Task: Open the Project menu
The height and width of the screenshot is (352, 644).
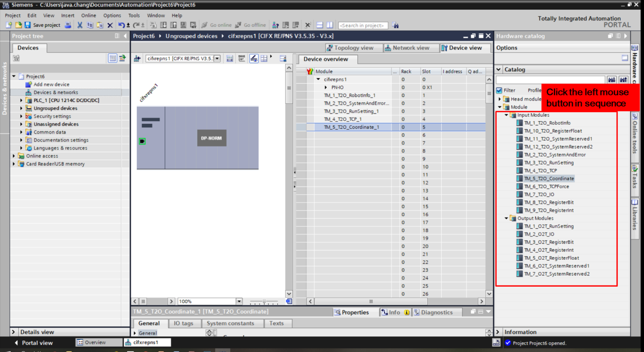Action: coord(13,15)
